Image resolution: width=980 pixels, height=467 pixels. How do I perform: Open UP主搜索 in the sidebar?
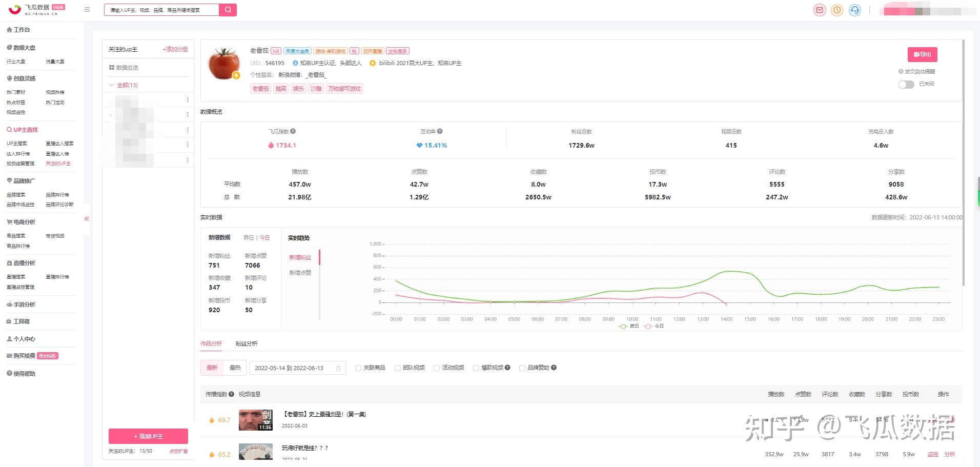click(17, 144)
